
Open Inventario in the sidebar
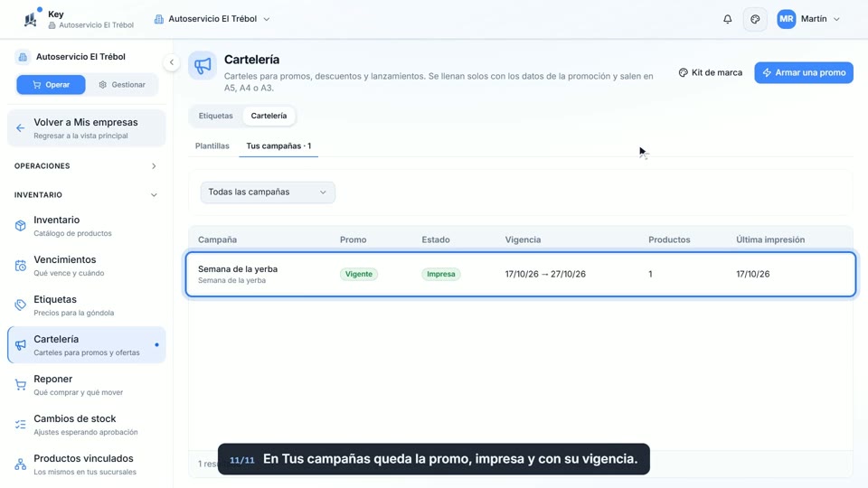tap(86, 226)
